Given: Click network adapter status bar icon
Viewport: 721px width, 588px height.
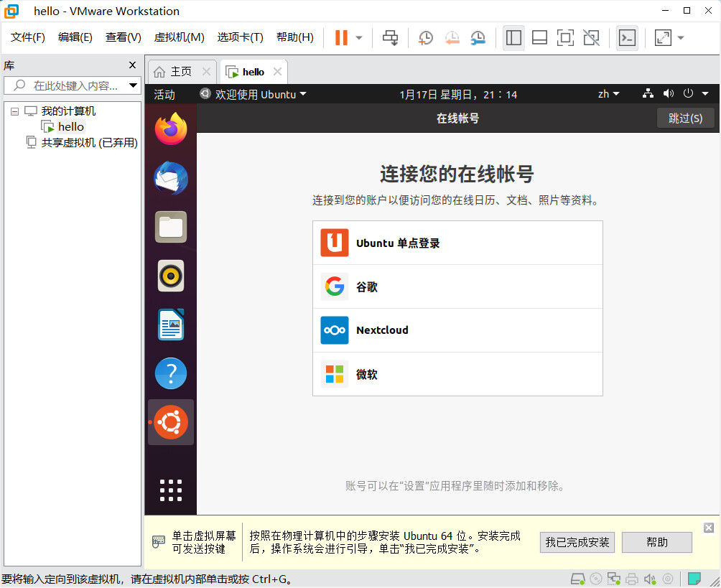Looking at the screenshot, I should pos(613,579).
